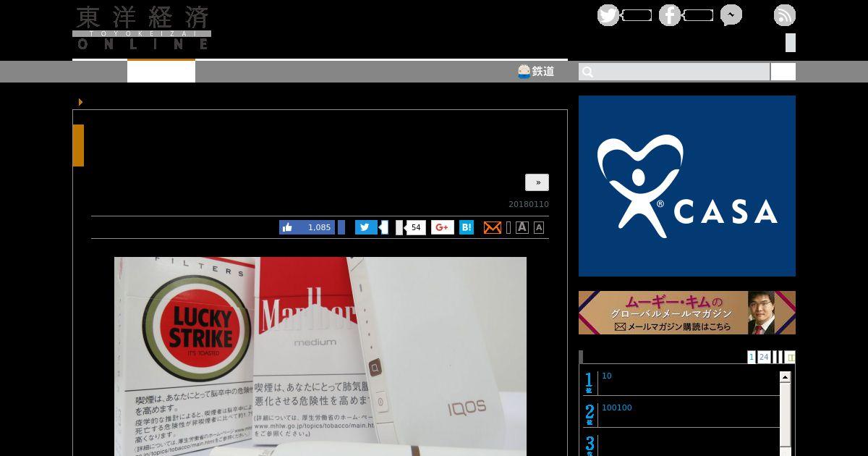Select the ranking tab labeled 24
Viewport: 868px width, 456px height.
point(764,357)
